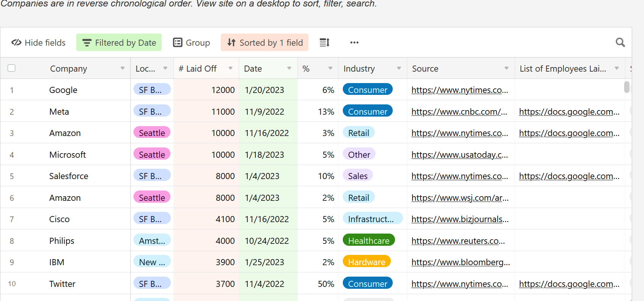Open the bizjournals source link for Cisco
The height and width of the screenshot is (301, 644).
[x=460, y=219]
